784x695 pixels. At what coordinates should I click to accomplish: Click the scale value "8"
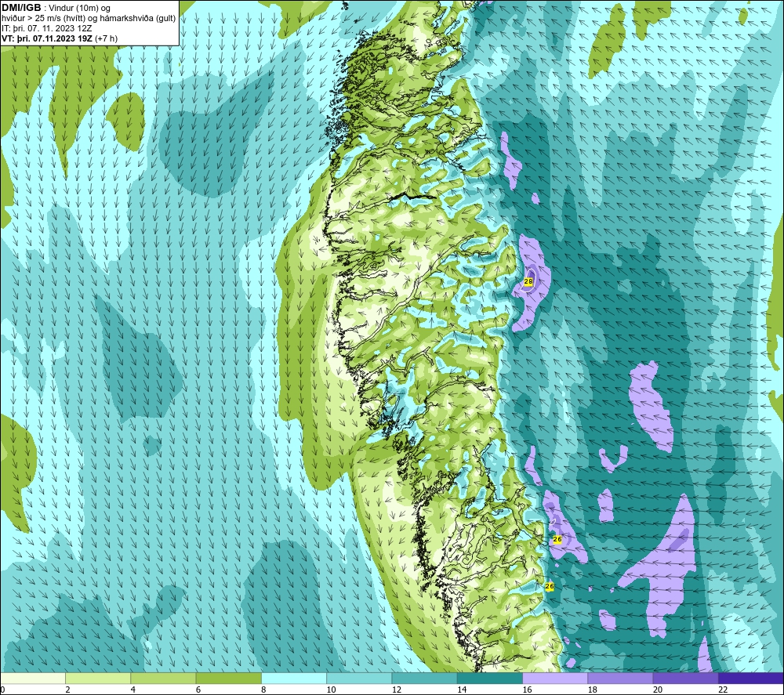[x=263, y=690]
